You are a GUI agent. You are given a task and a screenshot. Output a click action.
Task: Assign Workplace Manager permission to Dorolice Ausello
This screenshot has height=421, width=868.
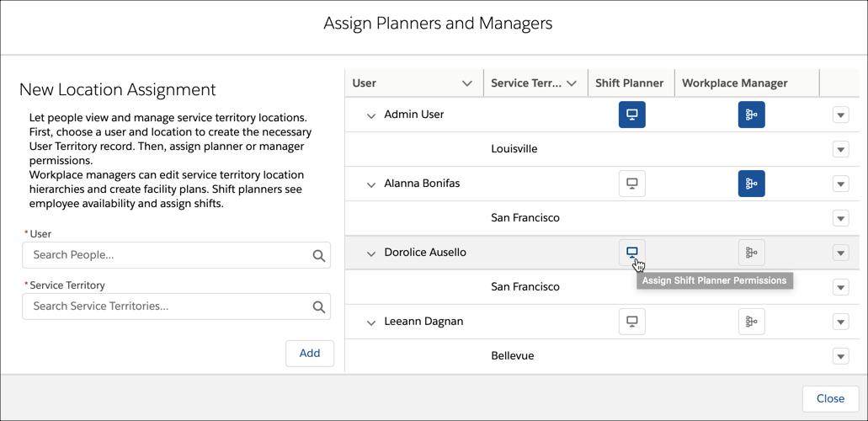pyautogui.click(x=751, y=253)
